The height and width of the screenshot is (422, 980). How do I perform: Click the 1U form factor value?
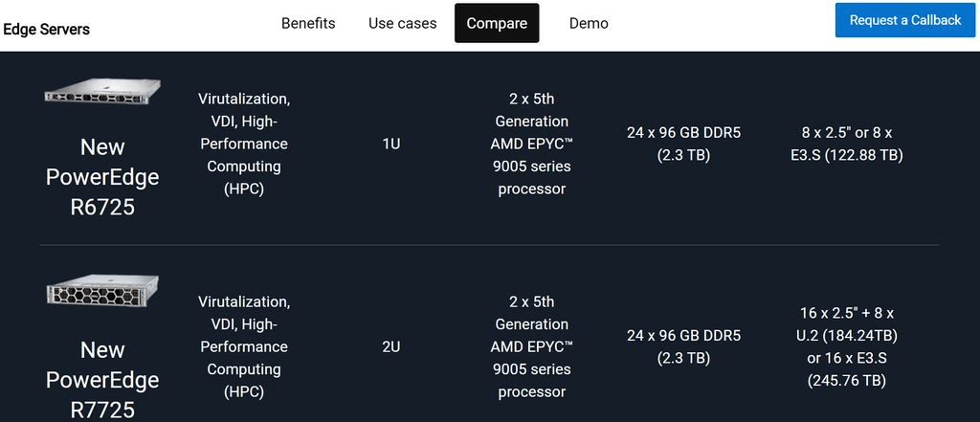tap(391, 144)
